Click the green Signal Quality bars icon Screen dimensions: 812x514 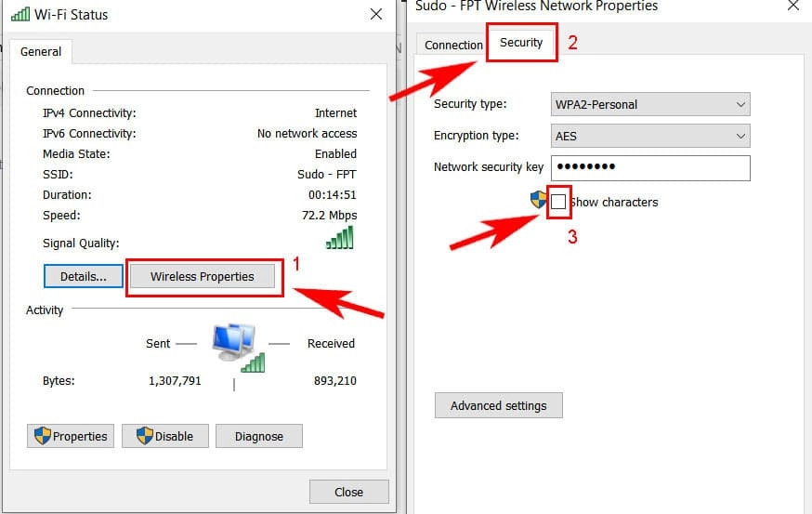point(341,239)
